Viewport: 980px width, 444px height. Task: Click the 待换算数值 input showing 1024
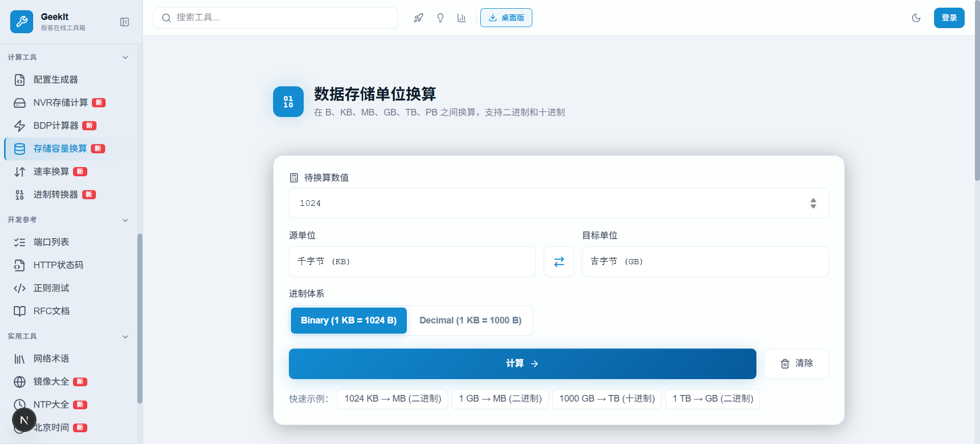[558, 203]
